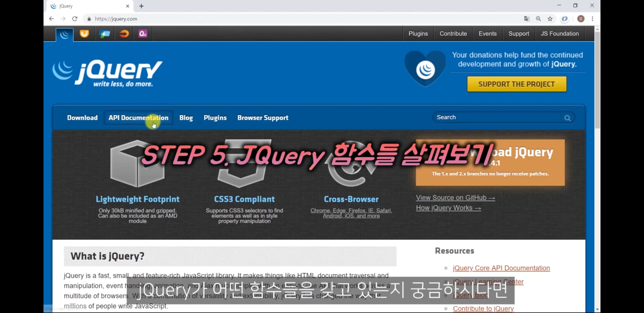644x313 pixels.
Task: Open Contribute to jQuery link
Action: [x=483, y=309]
